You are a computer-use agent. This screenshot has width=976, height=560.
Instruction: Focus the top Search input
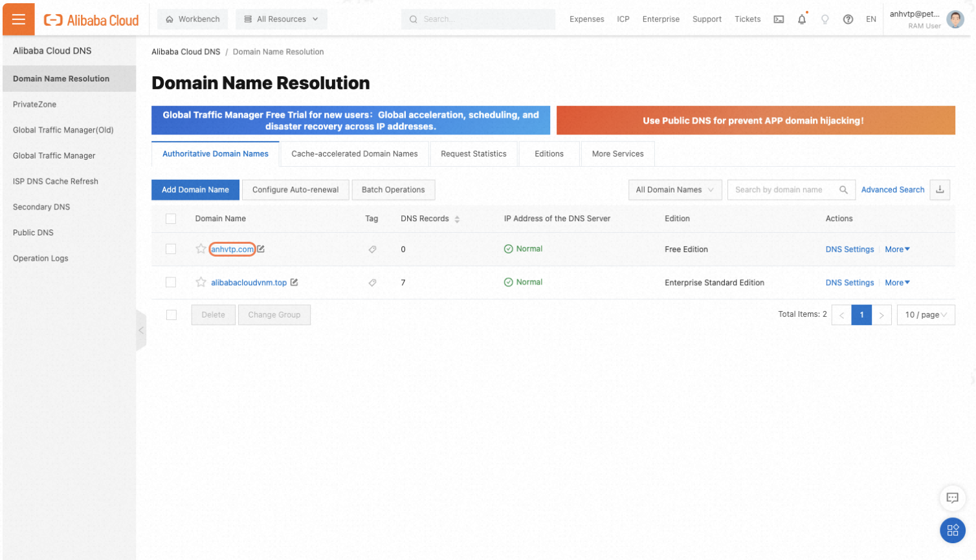[478, 19]
